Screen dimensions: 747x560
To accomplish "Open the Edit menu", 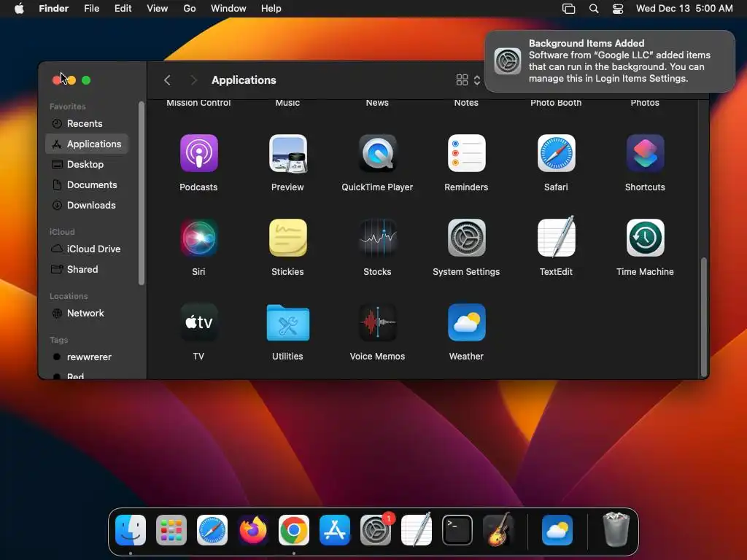I will pos(123,9).
